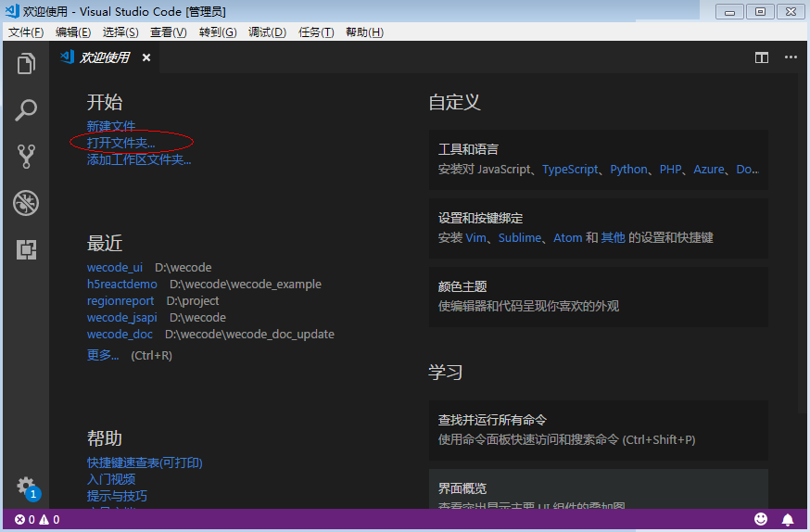Click the 更多... recent link
810x532 pixels.
click(103, 355)
